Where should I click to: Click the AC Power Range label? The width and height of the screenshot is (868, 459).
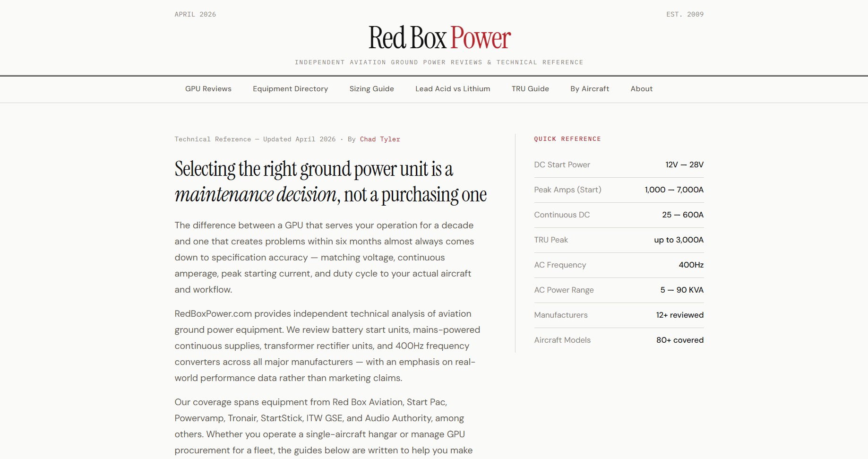pos(564,290)
